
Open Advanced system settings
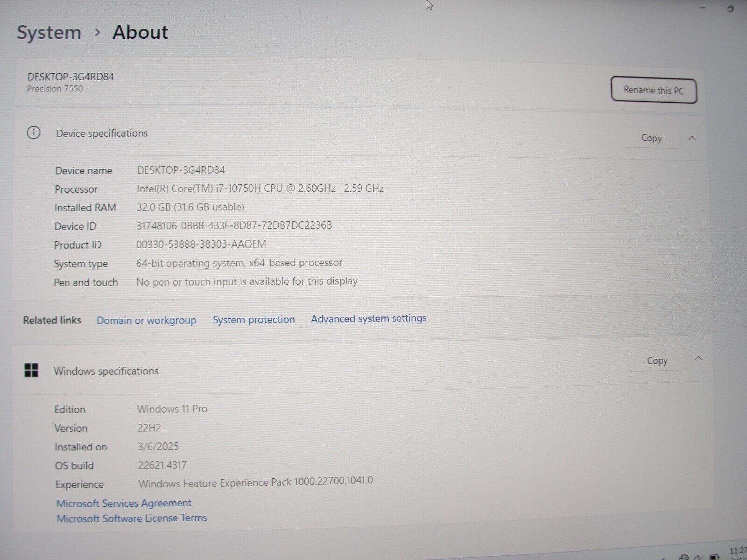coord(369,319)
